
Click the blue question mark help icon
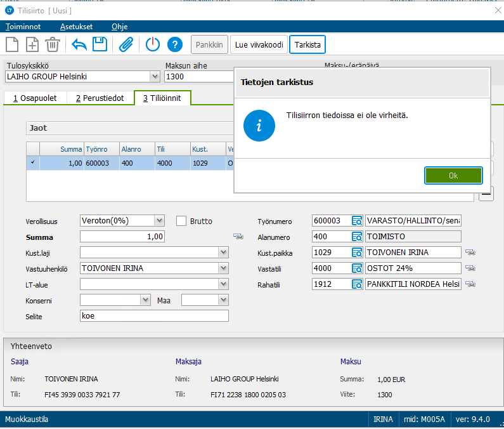click(175, 44)
